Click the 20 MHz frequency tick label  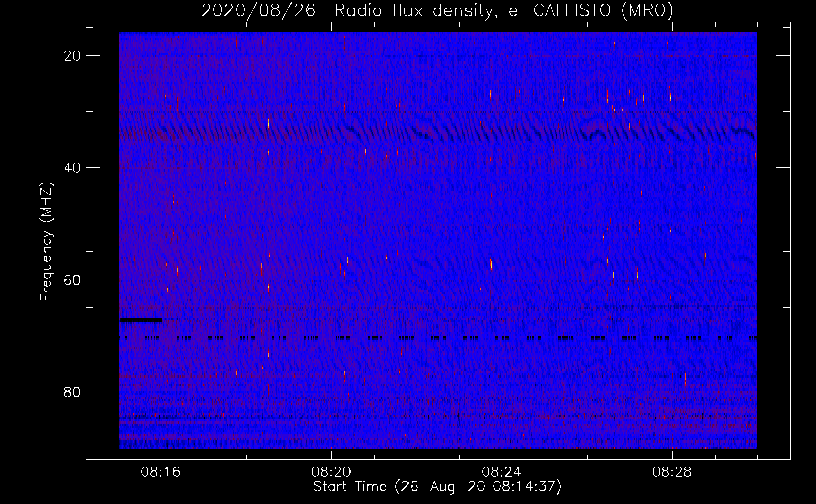[x=72, y=56]
